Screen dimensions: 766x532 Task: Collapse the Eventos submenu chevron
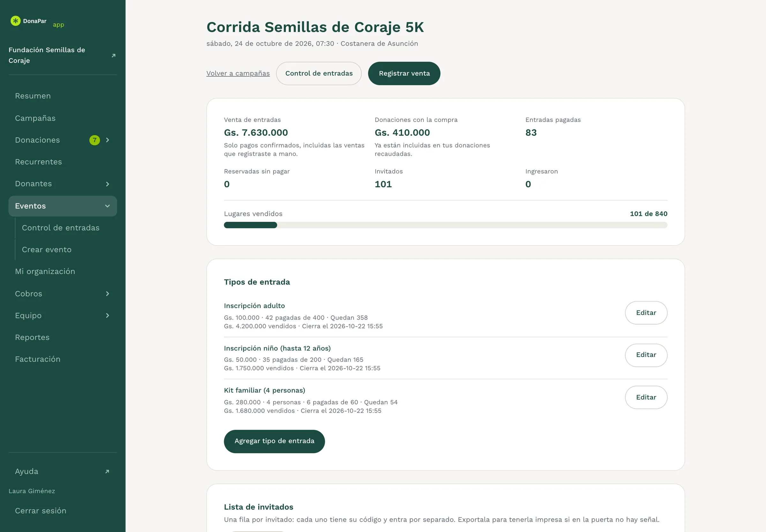(x=107, y=206)
